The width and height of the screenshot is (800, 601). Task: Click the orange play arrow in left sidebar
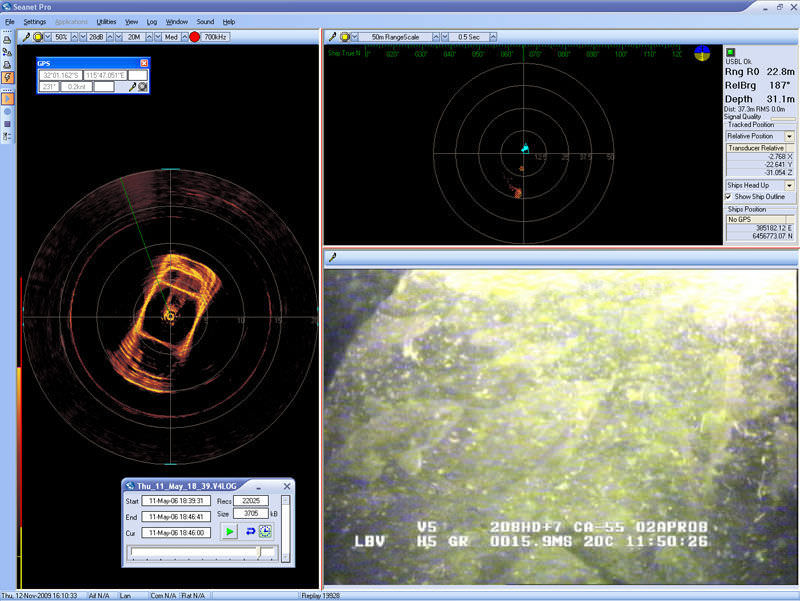7,98
